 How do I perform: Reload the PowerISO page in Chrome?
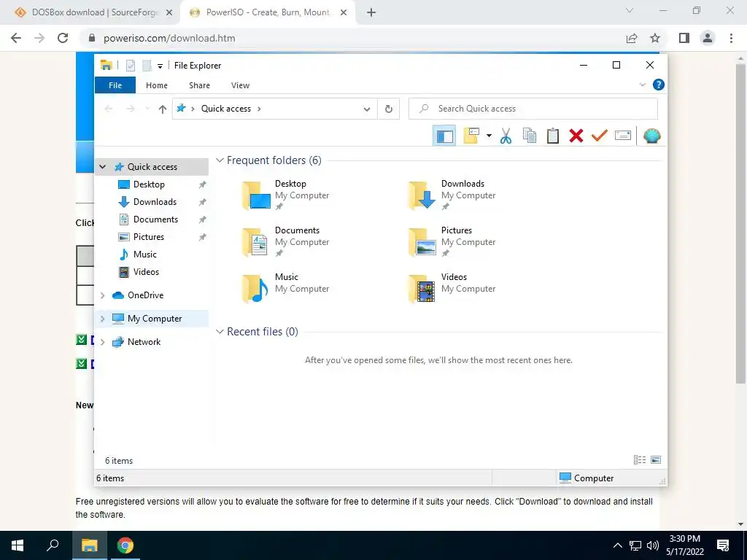click(x=63, y=38)
